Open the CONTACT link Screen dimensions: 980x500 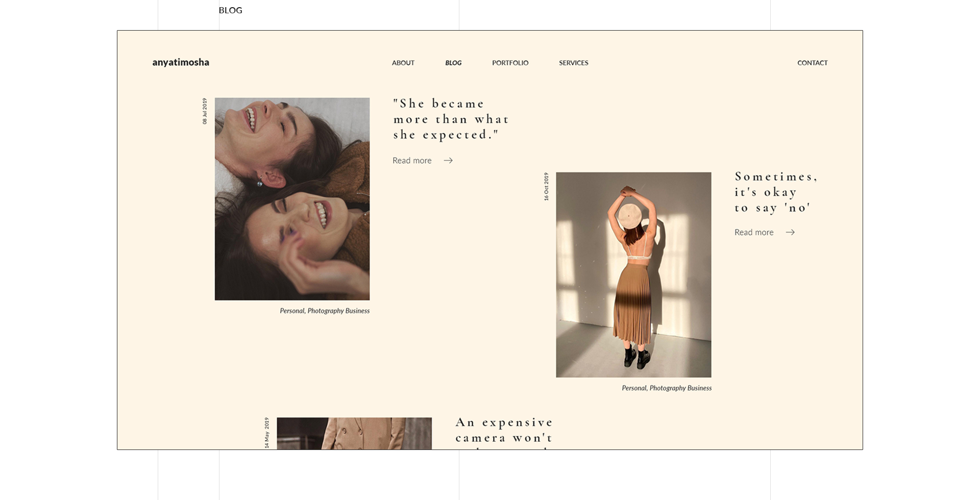point(812,63)
